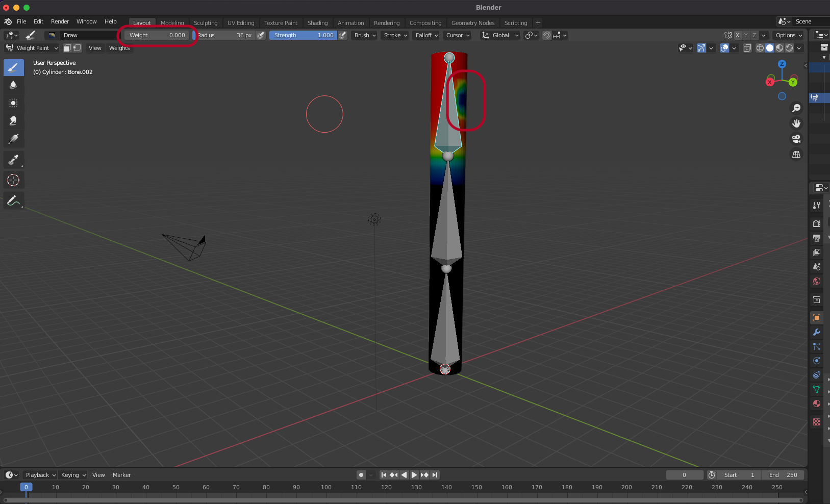The image size is (830, 504).
Task: Toggle snapping magnet icon
Action: coord(547,35)
